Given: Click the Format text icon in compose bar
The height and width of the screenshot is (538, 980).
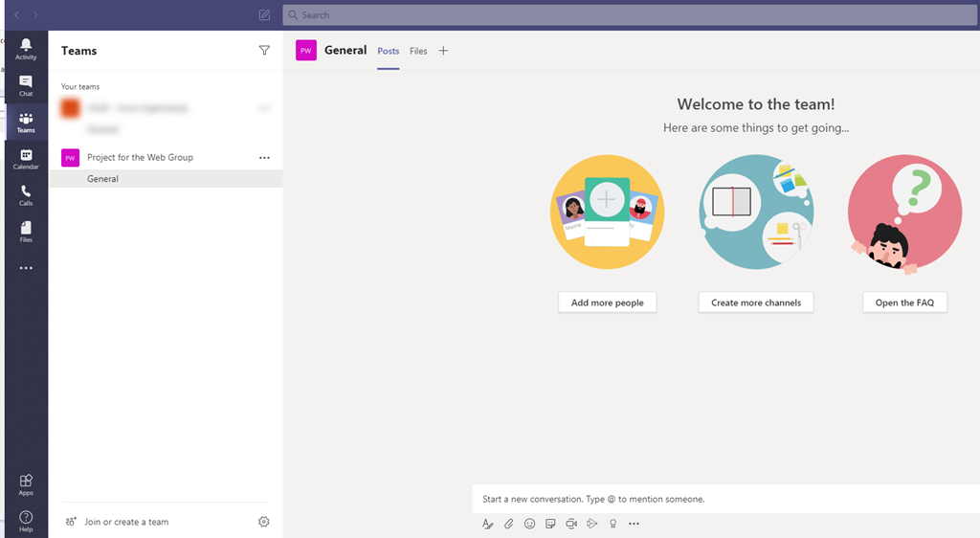Looking at the screenshot, I should click(x=487, y=524).
